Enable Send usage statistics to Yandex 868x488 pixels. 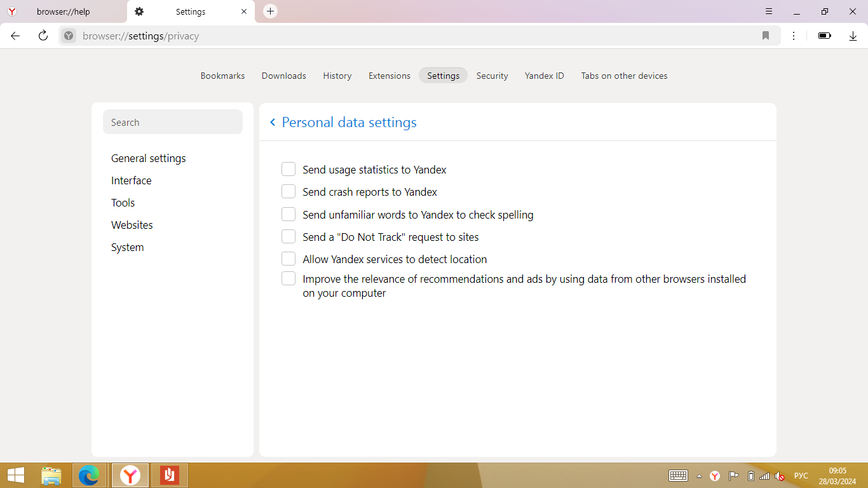pyautogui.click(x=288, y=169)
